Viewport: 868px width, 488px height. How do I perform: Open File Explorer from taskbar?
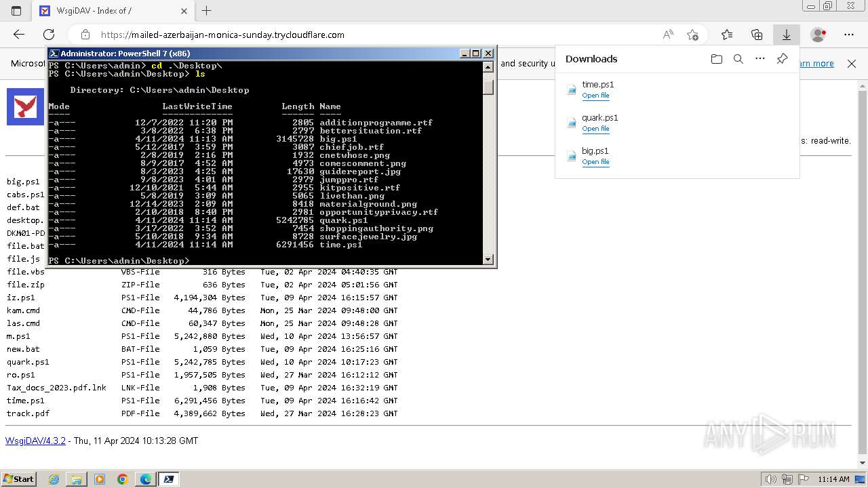(x=77, y=479)
